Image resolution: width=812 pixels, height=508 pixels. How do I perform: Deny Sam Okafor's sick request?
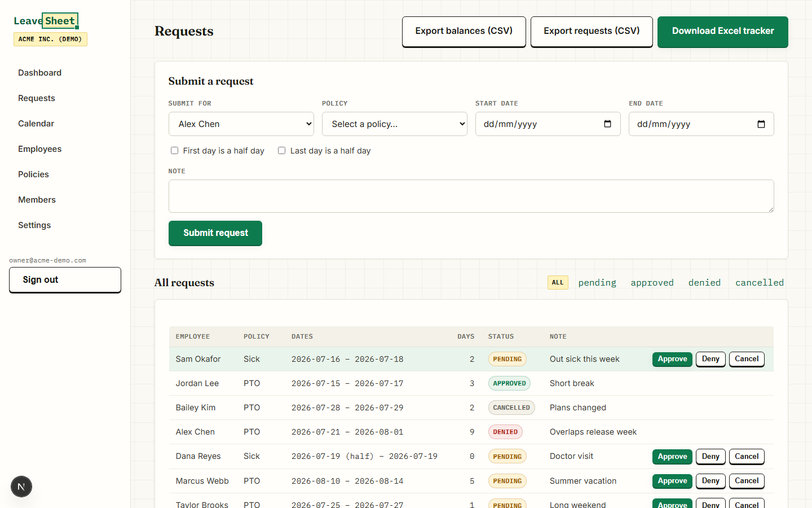point(710,360)
